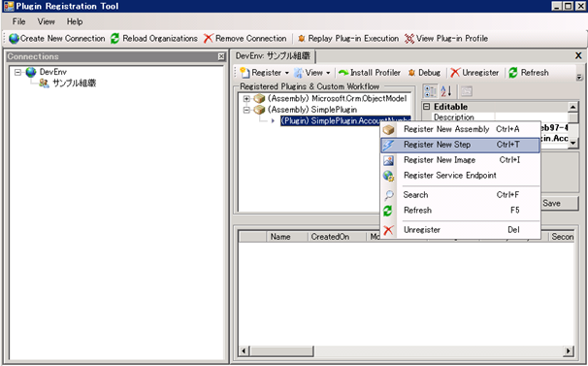Image resolution: width=588 pixels, height=366 pixels.
Task: Click the Refresh icon in the organization toolbar
Action: 513,73
